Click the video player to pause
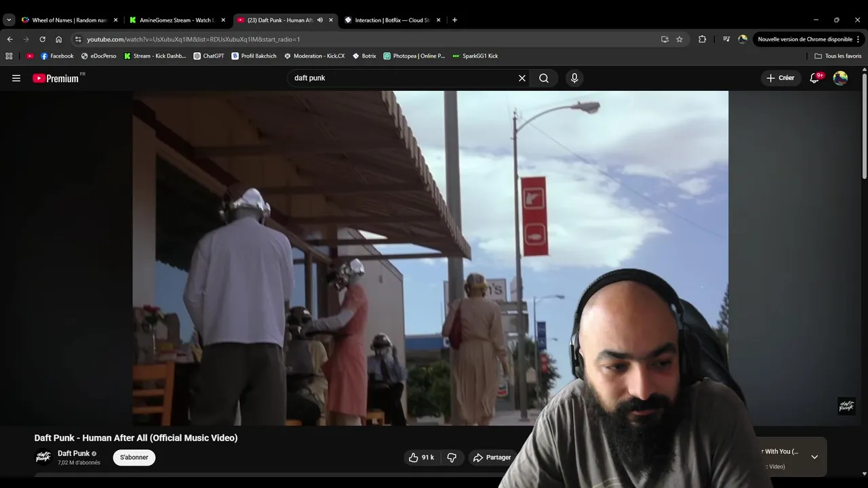868x488 pixels. coord(430,258)
